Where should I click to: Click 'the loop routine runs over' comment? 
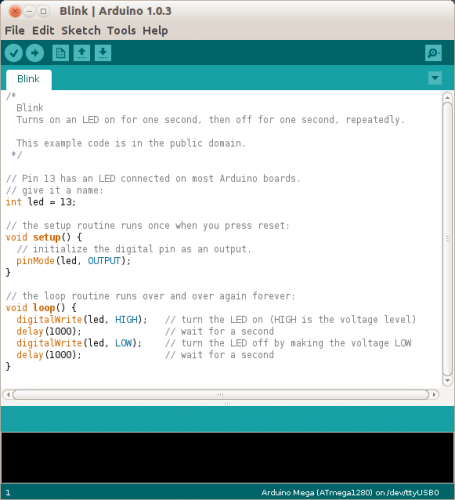150,296
